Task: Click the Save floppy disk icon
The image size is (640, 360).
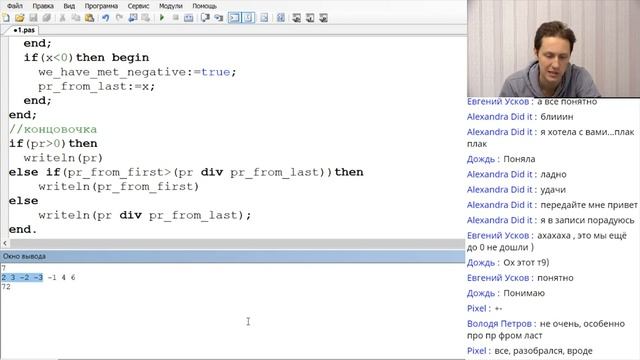Action: click(33, 18)
